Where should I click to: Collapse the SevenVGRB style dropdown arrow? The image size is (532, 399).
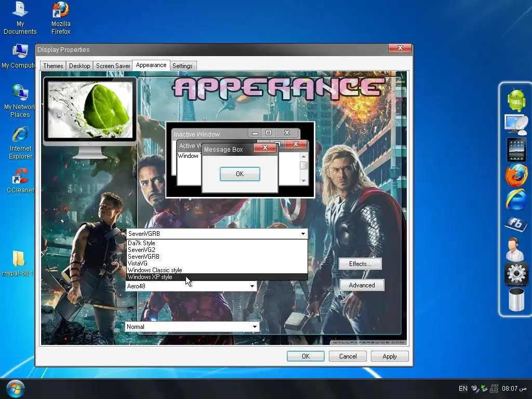[x=303, y=234]
